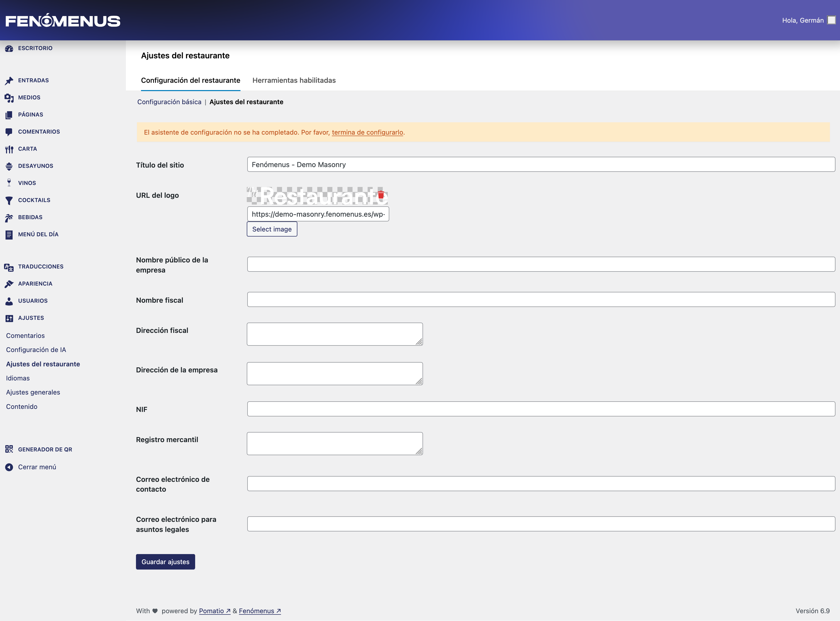Click the Escritorio dashboard icon
This screenshot has width=840, height=621.
(x=9, y=49)
